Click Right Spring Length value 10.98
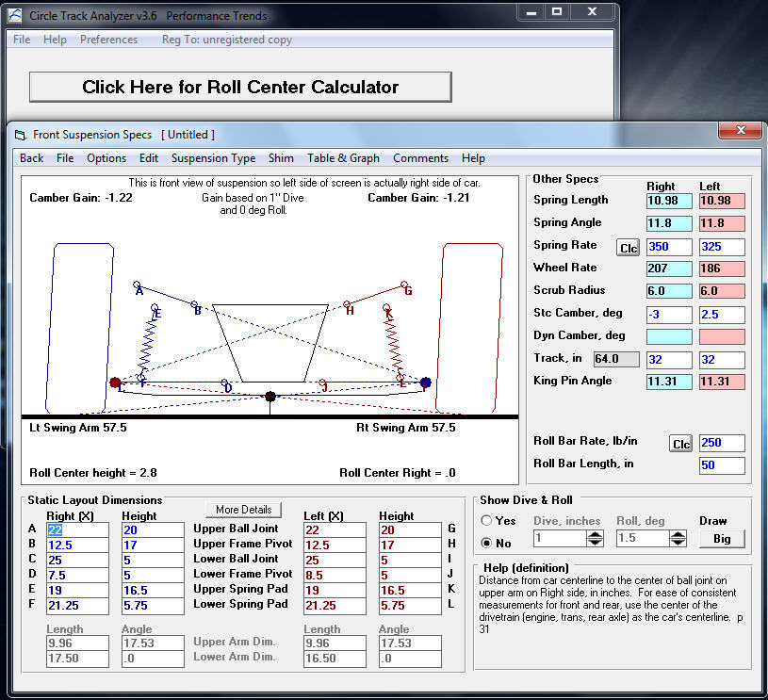 [669, 201]
